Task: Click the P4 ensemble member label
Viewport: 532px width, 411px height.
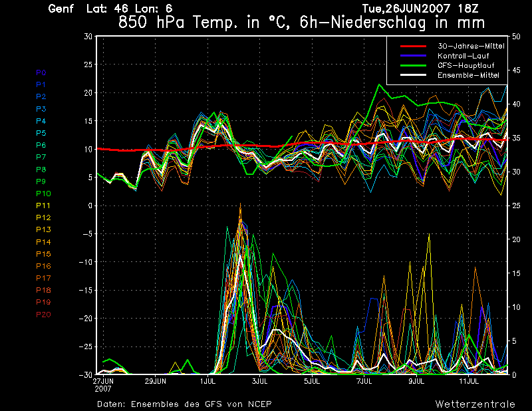Action: coord(41,121)
